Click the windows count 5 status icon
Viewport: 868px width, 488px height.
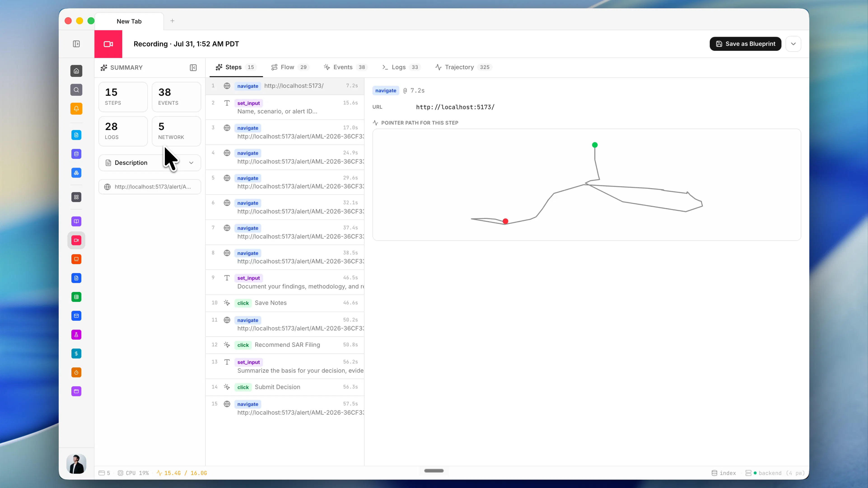(104, 473)
